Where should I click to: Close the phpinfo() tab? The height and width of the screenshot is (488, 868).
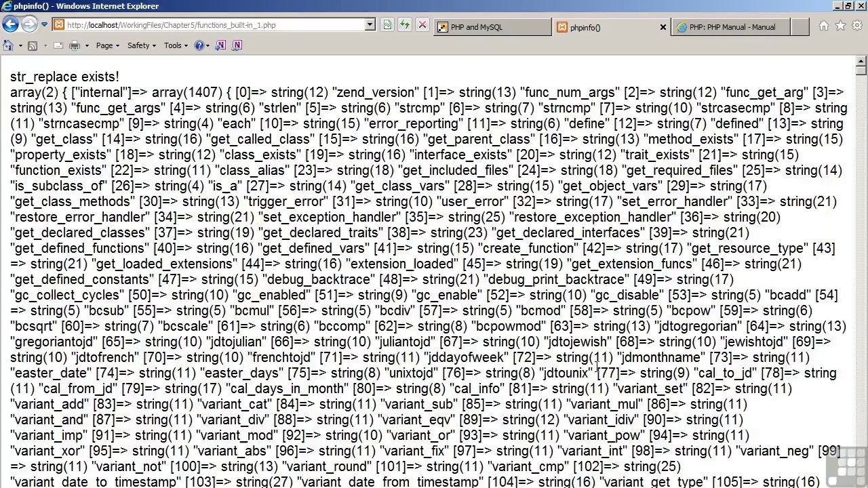pos(663,27)
